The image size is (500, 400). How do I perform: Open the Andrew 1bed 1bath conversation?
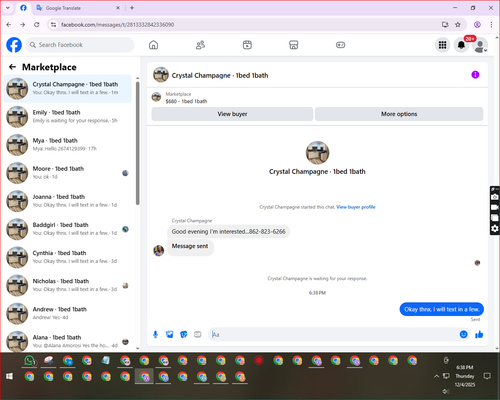coord(68,313)
